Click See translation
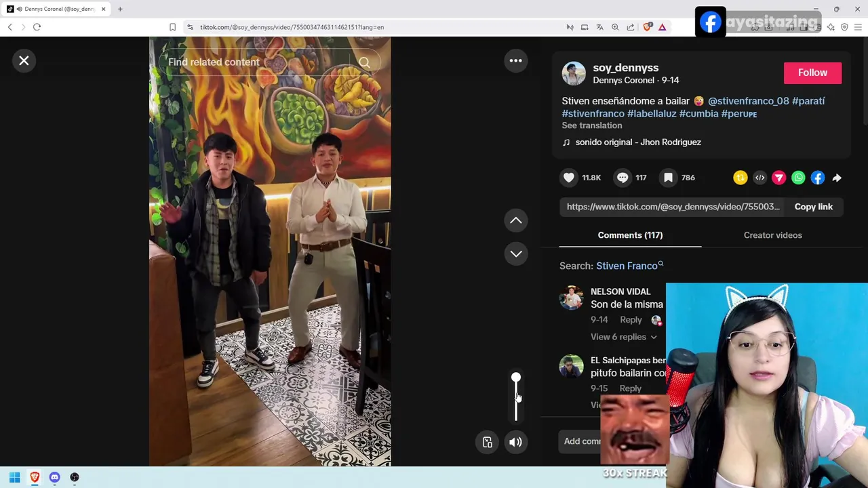The width and height of the screenshot is (868, 488). [591, 125]
